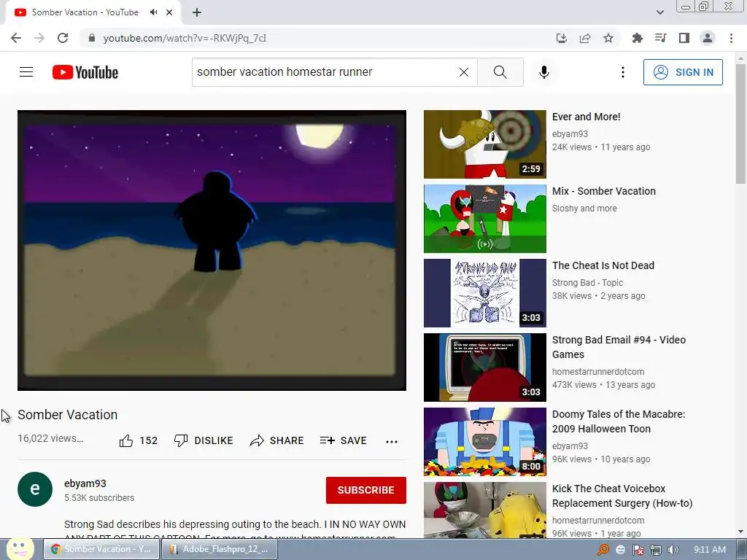The width and height of the screenshot is (747, 560).
Task: Clear the search text with the X
Action: pos(463,72)
